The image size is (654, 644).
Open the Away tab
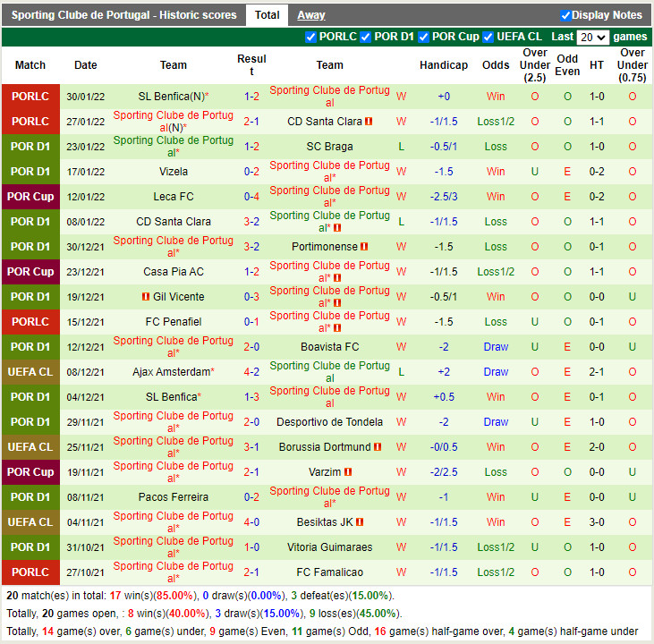coord(311,15)
